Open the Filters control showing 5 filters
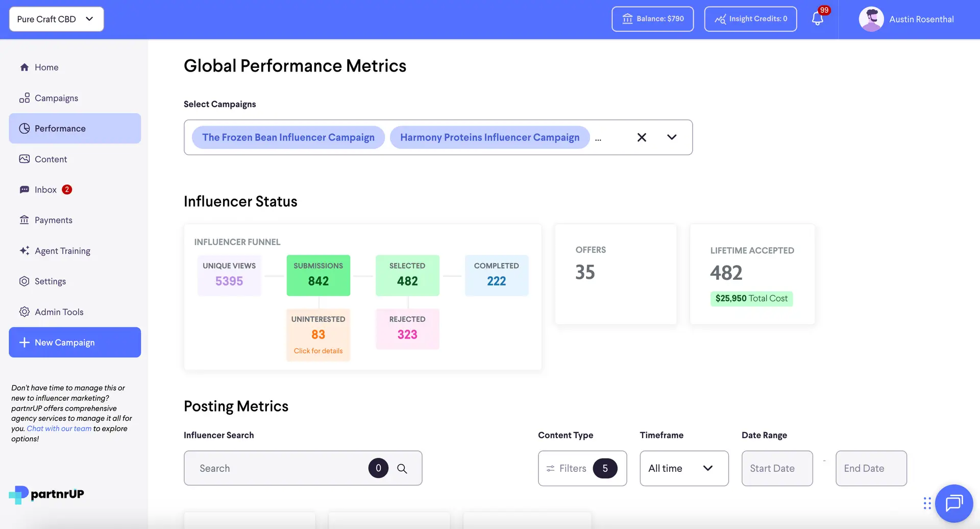This screenshot has height=529, width=980. pyautogui.click(x=582, y=468)
